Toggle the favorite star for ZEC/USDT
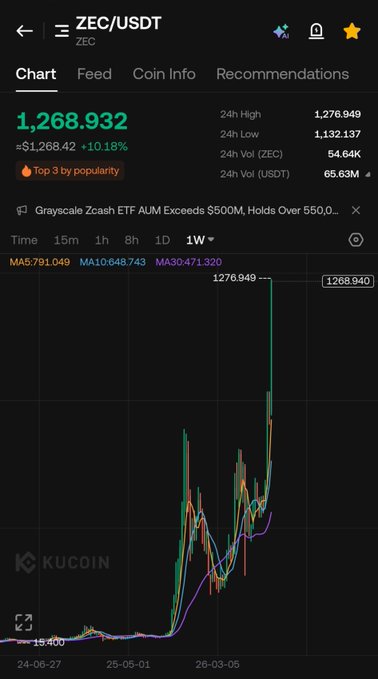This screenshot has height=679, width=378. click(352, 31)
